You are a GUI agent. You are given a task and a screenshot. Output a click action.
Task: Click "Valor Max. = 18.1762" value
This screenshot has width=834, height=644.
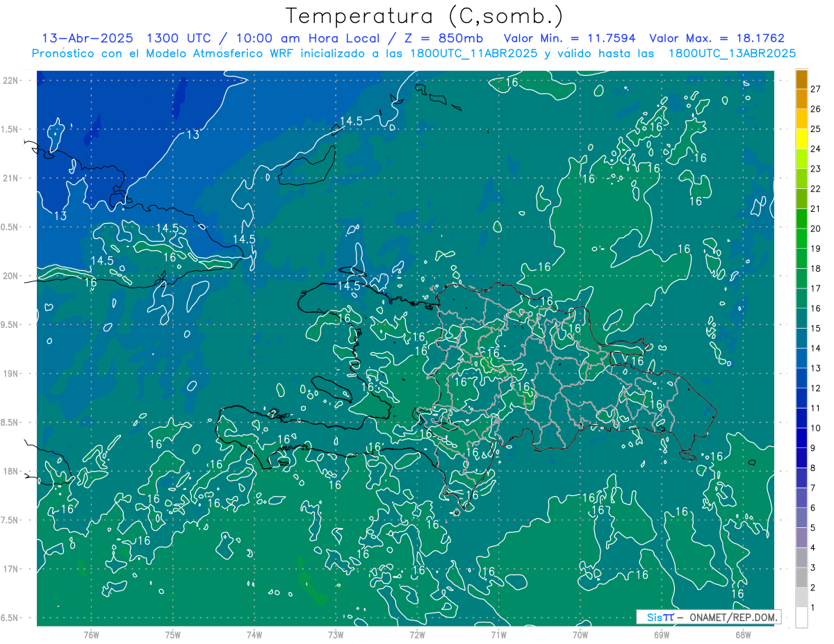pos(717,38)
